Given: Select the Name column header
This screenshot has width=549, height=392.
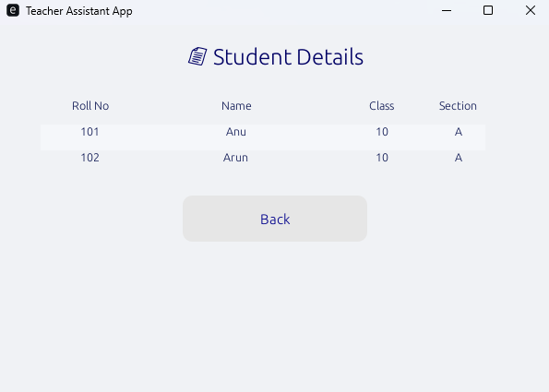Looking at the screenshot, I should tap(236, 106).
